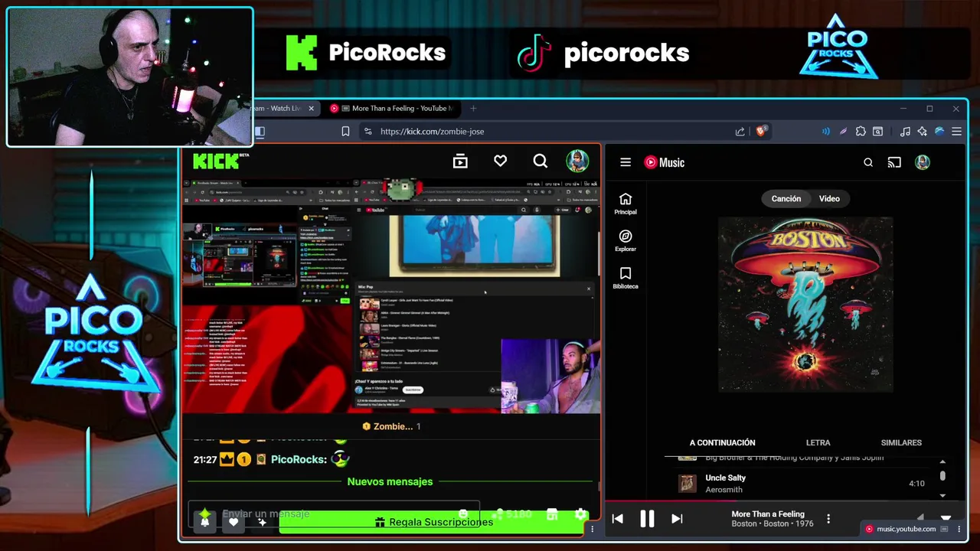Click the browser address bar kick.com URL

pyautogui.click(x=432, y=132)
